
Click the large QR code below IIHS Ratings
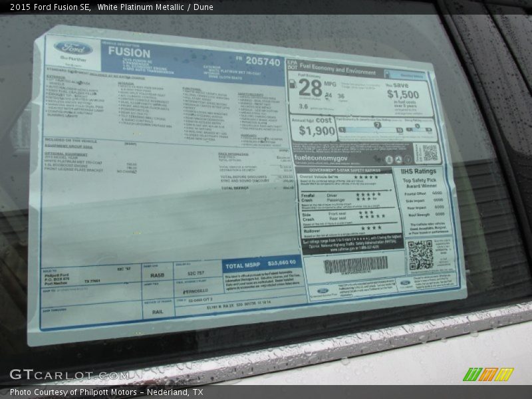(x=420, y=255)
